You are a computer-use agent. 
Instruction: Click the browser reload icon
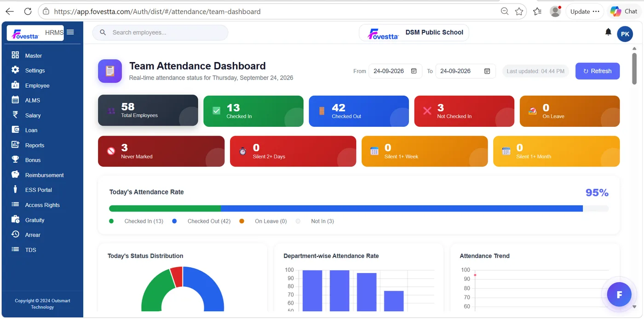click(x=28, y=11)
